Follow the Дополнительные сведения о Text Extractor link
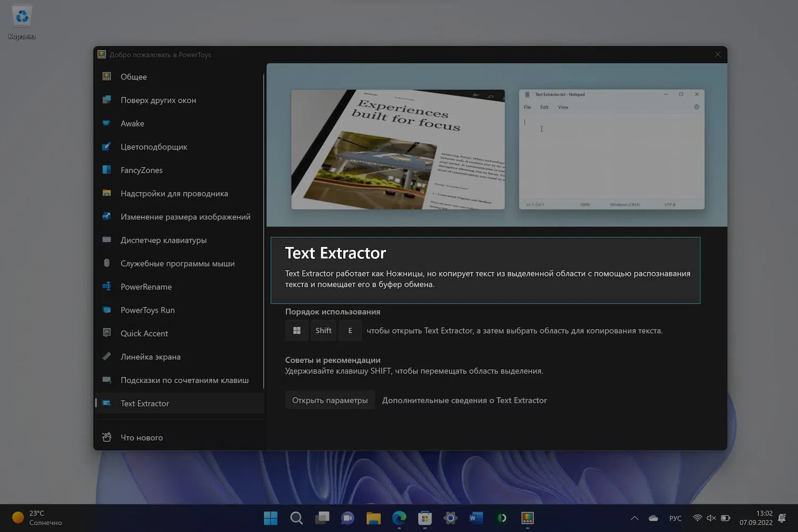 click(464, 400)
